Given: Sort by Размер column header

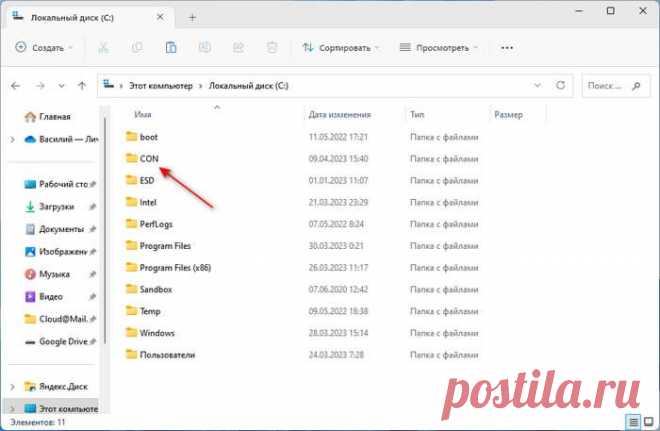Looking at the screenshot, I should click(x=508, y=114).
